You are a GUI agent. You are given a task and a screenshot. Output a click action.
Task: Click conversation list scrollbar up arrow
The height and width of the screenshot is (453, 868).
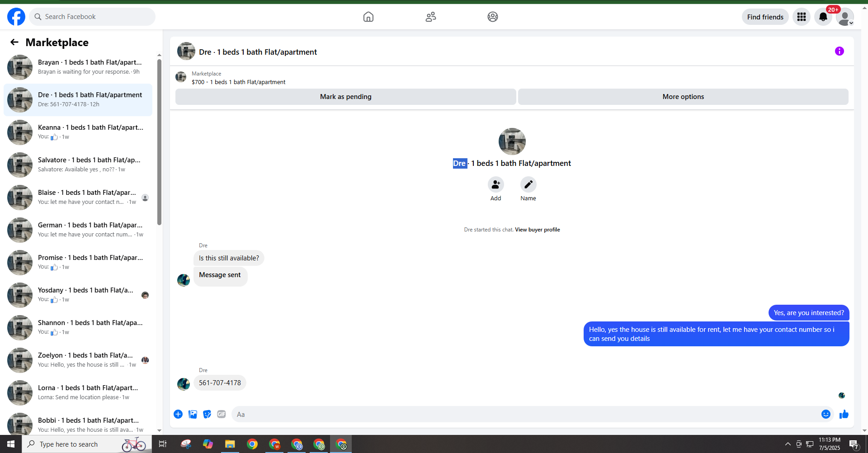pyautogui.click(x=159, y=55)
